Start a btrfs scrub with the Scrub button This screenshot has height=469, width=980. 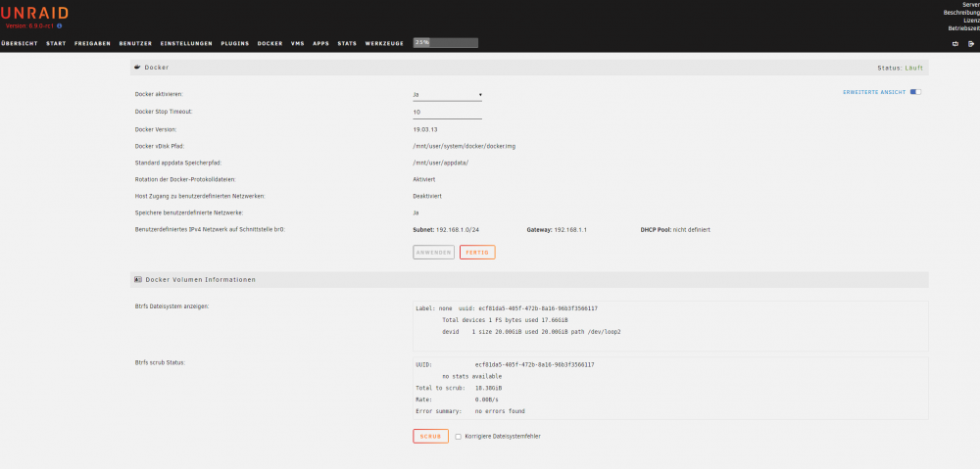[430, 436]
